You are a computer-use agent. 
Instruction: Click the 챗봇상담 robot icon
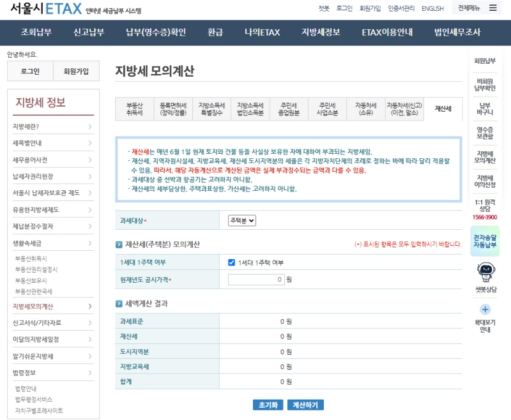(485, 272)
